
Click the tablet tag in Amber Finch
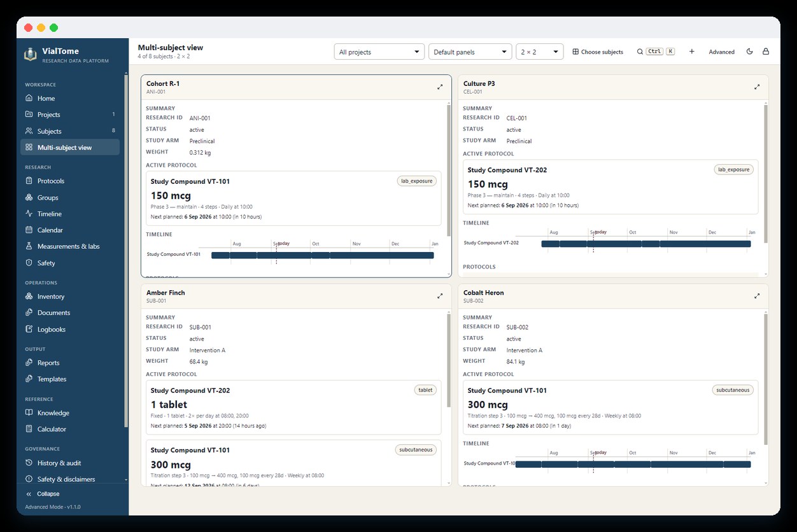point(425,390)
